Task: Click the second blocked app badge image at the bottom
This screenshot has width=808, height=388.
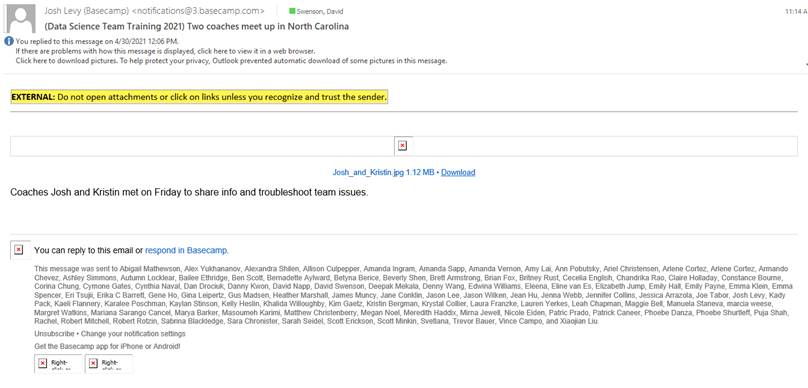Action: (x=109, y=363)
